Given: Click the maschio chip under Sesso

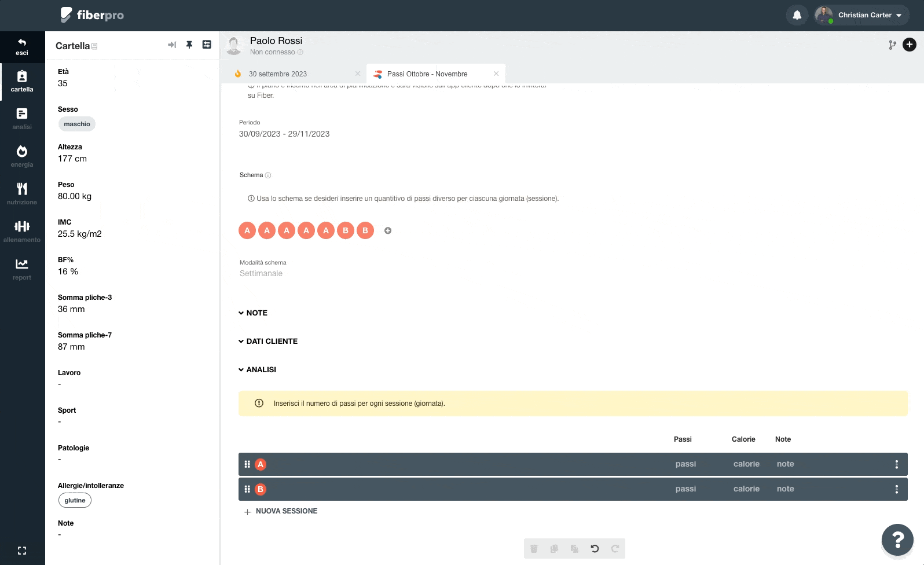Looking at the screenshot, I should (x=77, y=124).
